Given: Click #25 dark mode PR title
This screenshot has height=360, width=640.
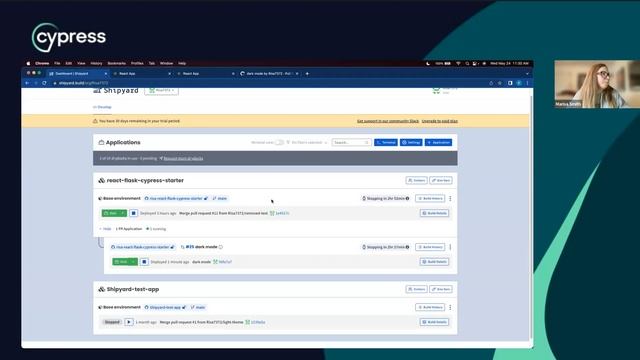Looking at the screenshot, I should tap(201, 247).
